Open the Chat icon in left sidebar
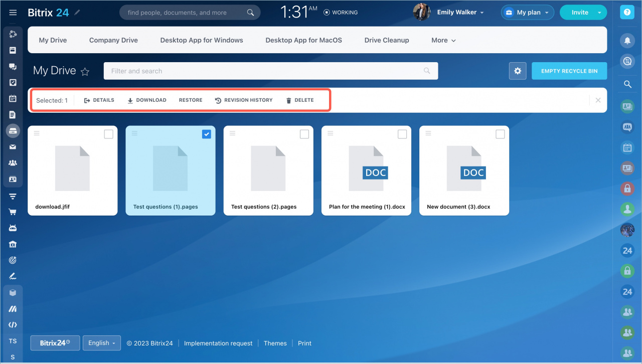This screenshot has width=642, height=364. [x=13, y=67]
